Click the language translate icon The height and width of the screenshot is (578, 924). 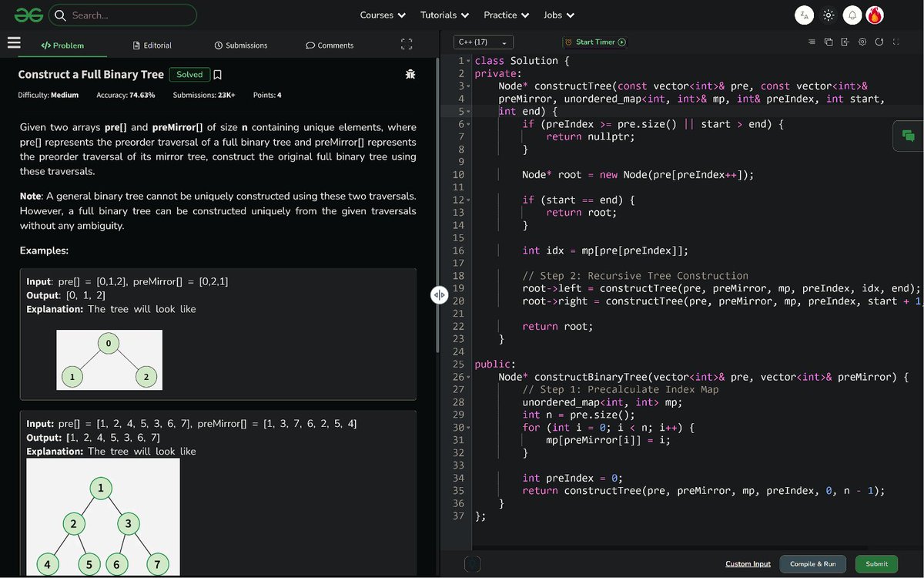click(x=804, y=15)
